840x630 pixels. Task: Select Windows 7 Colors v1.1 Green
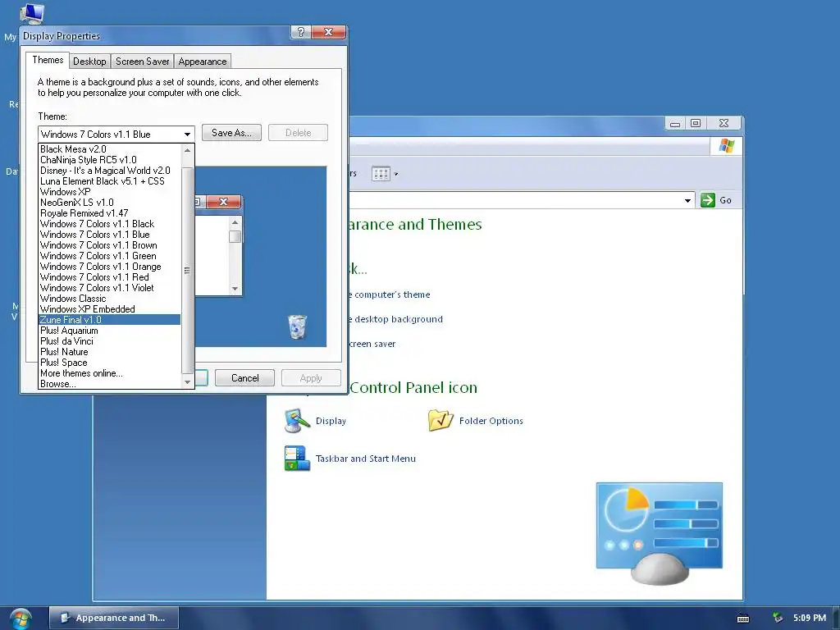coord(110,256)
